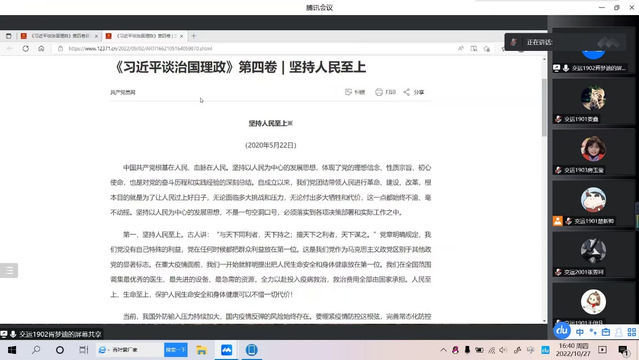
Task: Click the 打印 print button
Action: [x=386, y=92]
